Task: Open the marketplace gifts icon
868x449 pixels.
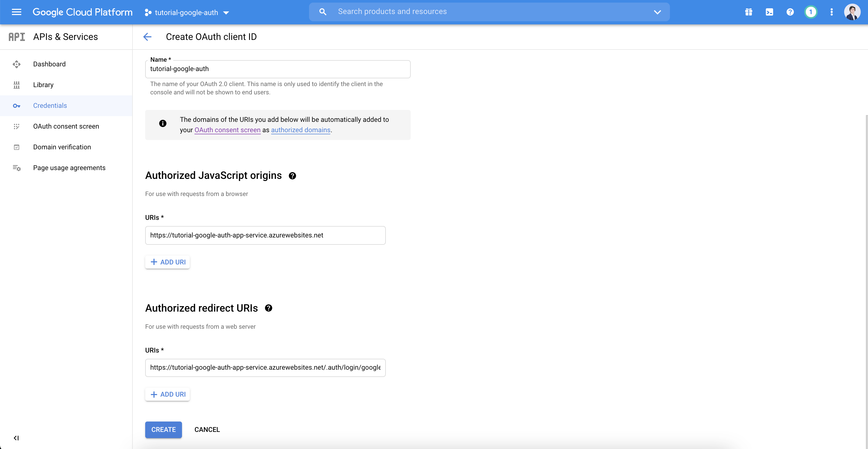Action: click(x=748, y=12)
